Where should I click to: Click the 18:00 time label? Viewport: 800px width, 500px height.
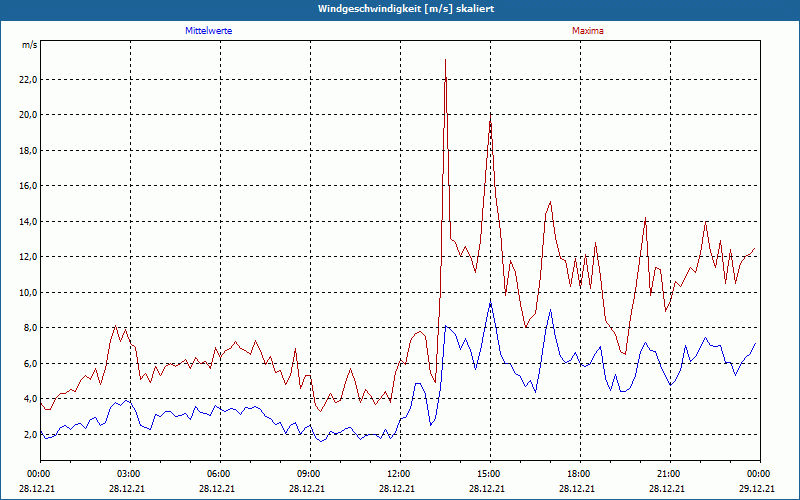pyautogui.click(x=580, y=474)
